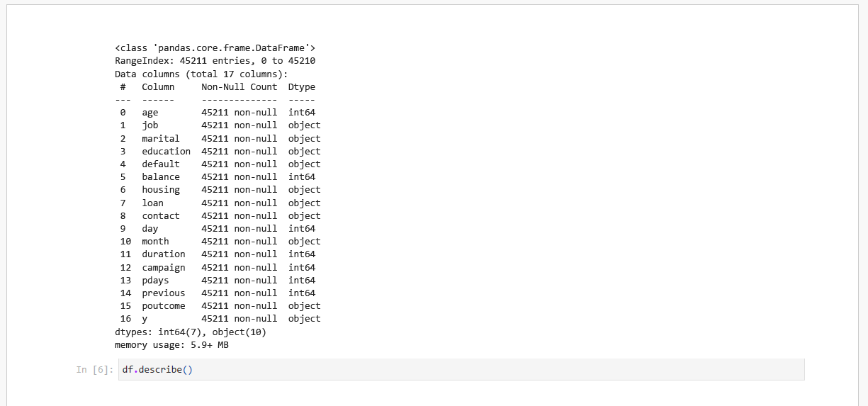Viewport: 868px width, 406px height.
Task: Click the pandas DataFrame class line
Action: click(215, 48)
